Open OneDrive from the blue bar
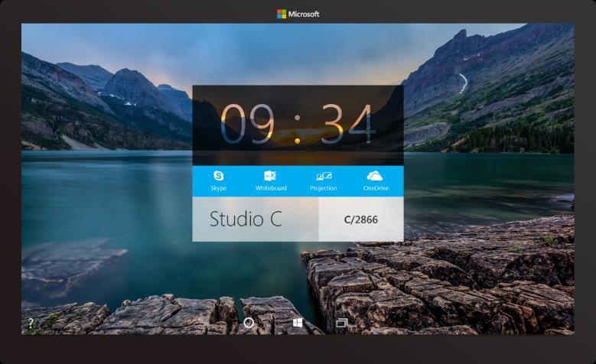 [376, 181]
